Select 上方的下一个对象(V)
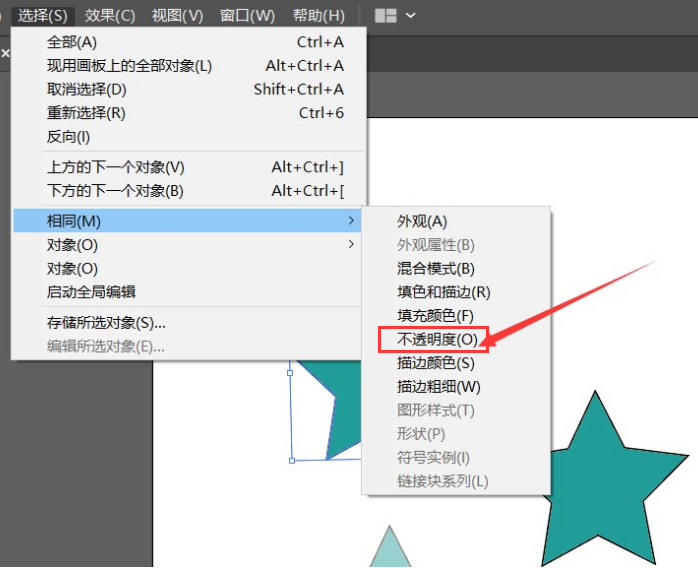This screenshot has width=698, height=568. [190, 167]
